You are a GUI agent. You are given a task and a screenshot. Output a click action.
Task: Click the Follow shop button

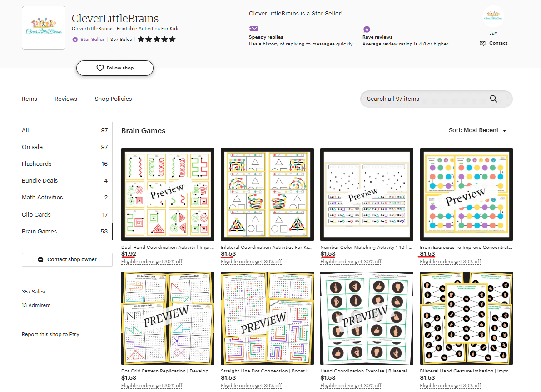click(114, 68)
